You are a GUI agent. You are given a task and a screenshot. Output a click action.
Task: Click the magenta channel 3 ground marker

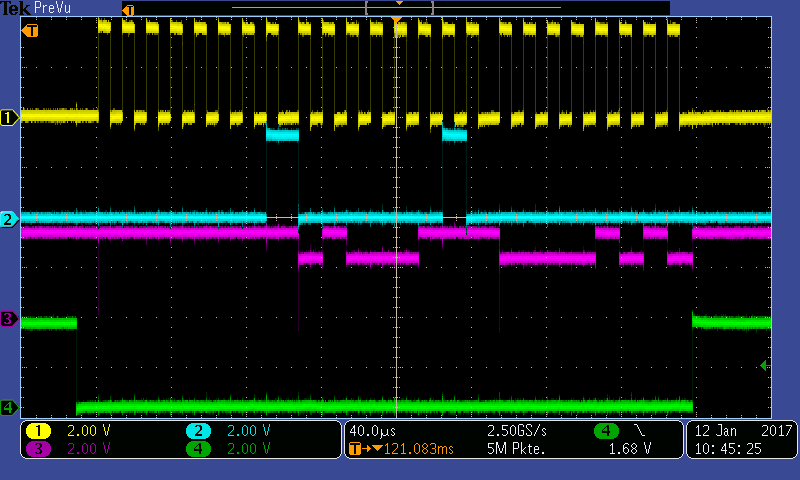coord(9,319)
